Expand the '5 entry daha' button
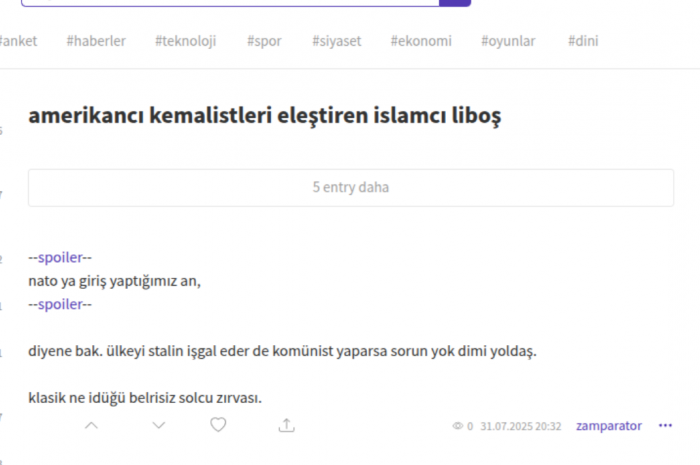 click(350, 187)
